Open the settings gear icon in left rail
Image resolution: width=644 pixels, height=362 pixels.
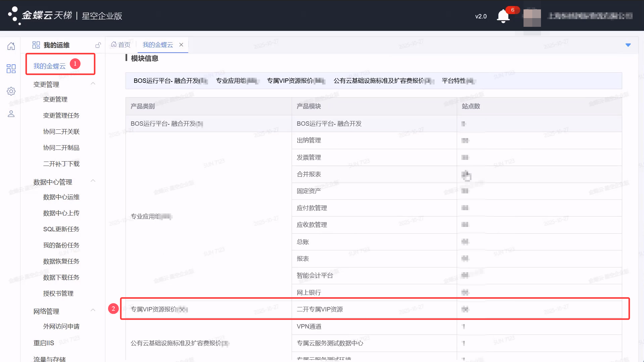pos(11,91)
